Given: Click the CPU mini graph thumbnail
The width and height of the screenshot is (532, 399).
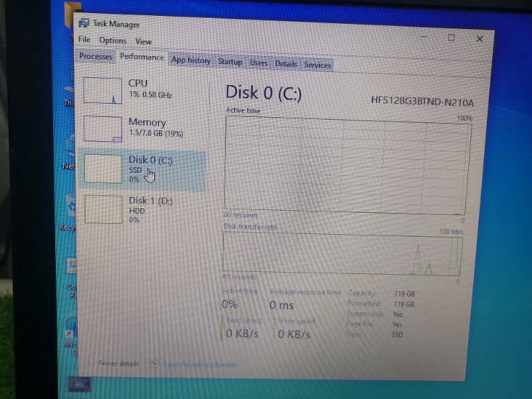Looking at the screenshot, I should [x=102, y=90].
